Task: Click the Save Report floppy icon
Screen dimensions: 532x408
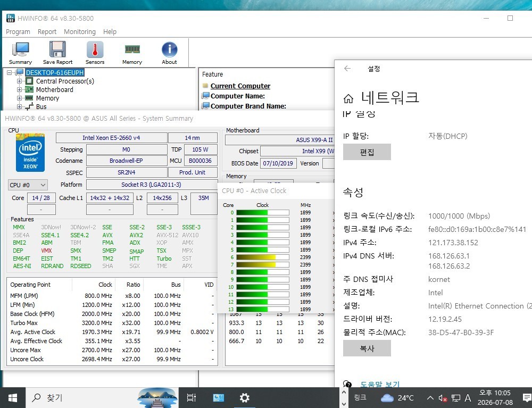Action: 57,49
